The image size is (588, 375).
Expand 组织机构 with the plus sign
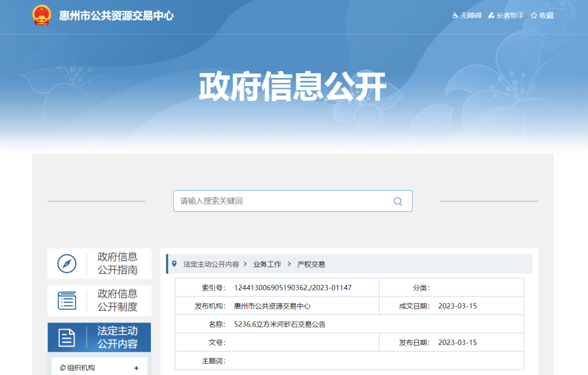[x=136, y=368]
